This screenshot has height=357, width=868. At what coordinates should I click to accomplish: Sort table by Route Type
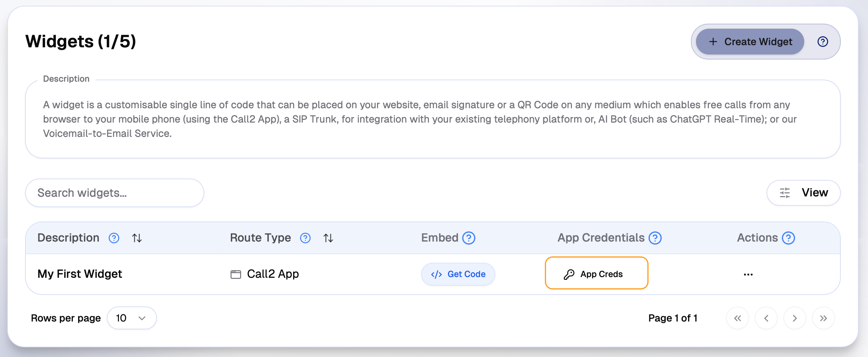328,238
